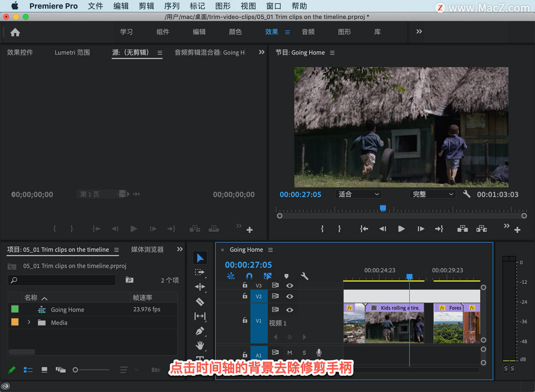Click the project search field

[62, 280]
